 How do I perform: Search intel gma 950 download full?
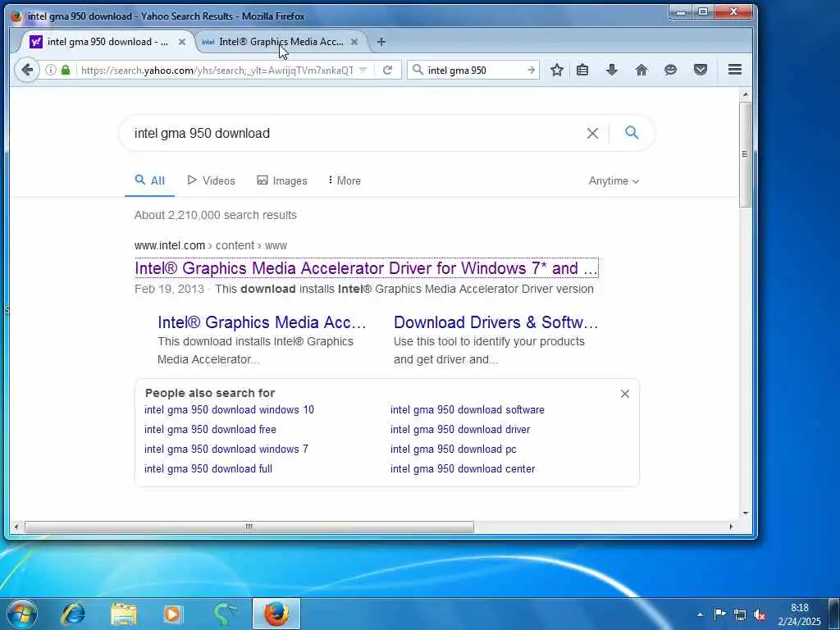208,468
